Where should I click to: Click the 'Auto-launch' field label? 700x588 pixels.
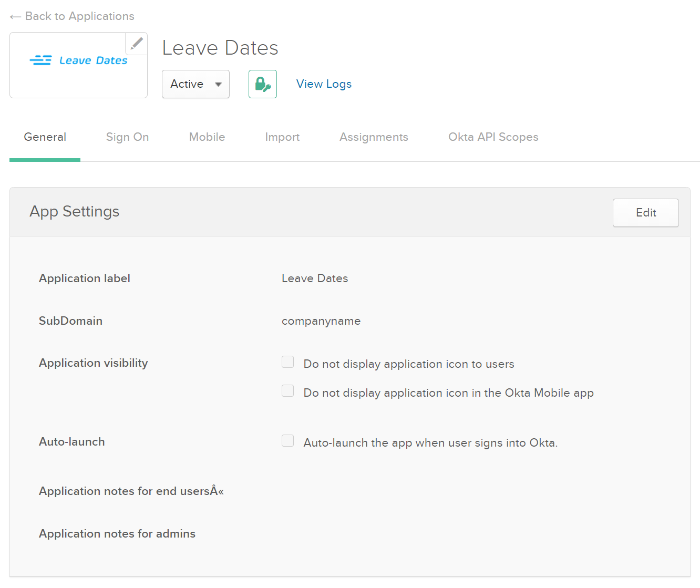[72, 442]
